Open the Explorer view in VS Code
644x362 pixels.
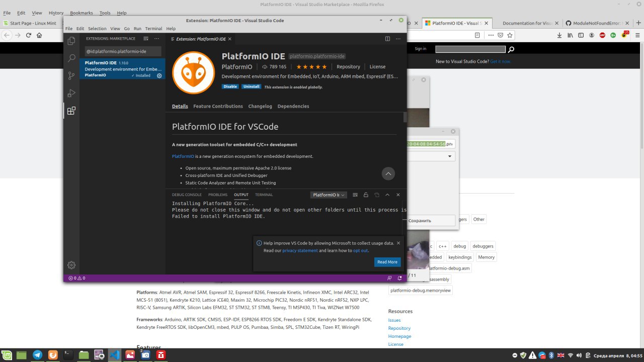[x=71, y=41]
